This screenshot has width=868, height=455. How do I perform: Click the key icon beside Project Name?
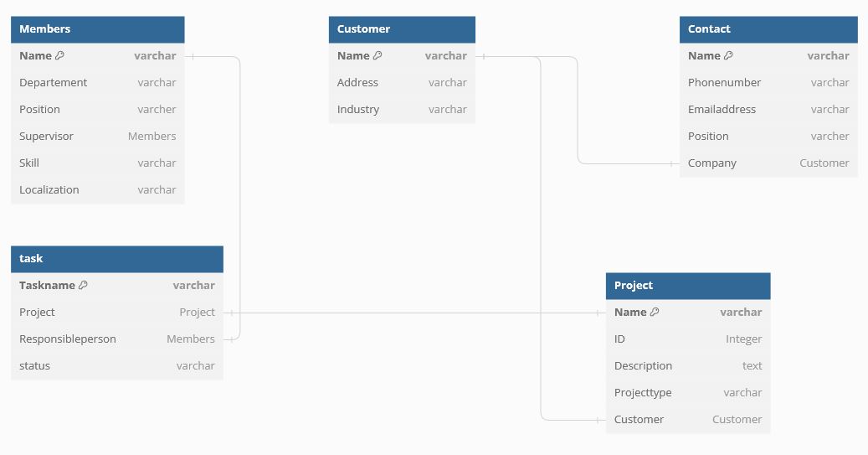[655, 313]
